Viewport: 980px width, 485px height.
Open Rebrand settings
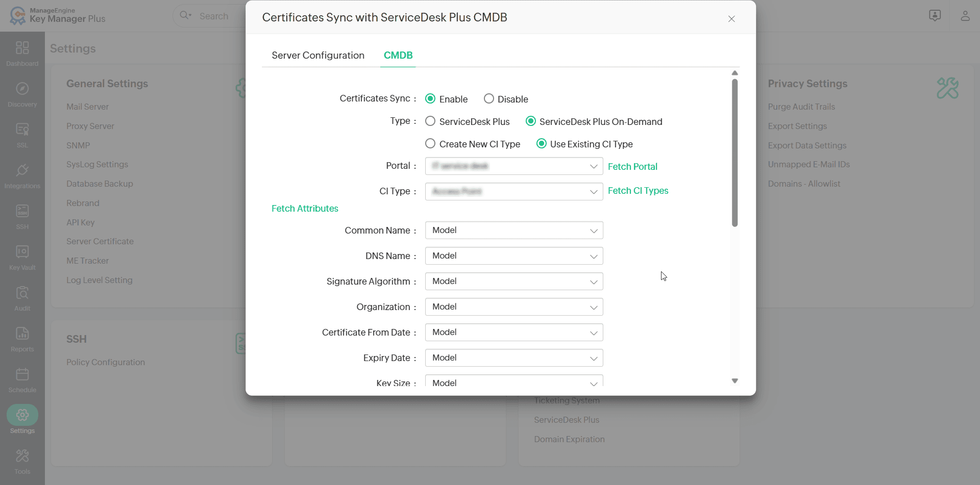[x=83, y=203]
